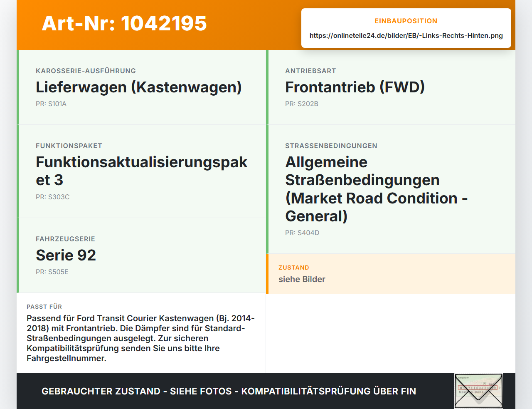This screenshot has height=409, width=532.
Task: Select the Art-Nr 1042195 heading
Action: tap(124, 23)
